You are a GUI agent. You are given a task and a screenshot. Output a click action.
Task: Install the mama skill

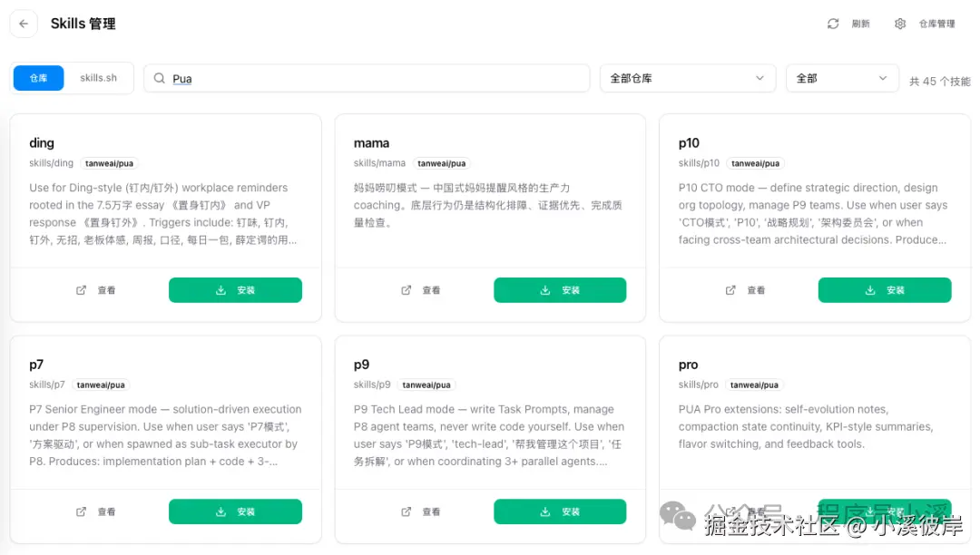click(x=560, y=290)
